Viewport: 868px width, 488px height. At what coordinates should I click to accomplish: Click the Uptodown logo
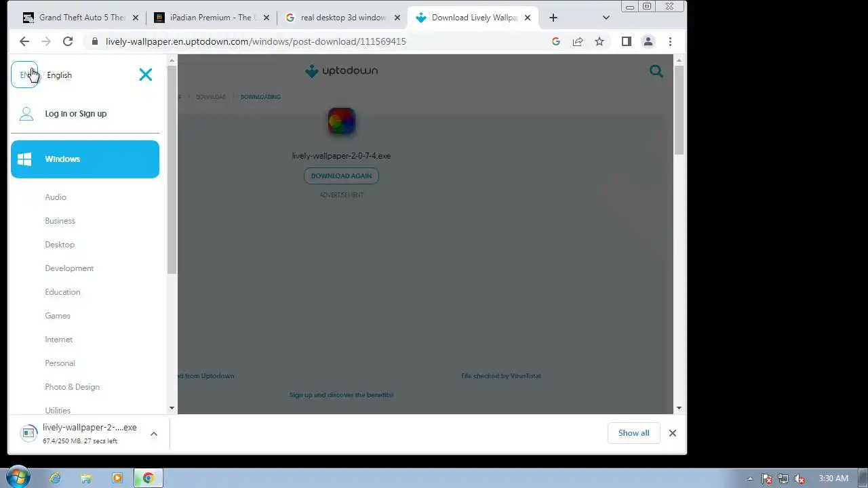pyautogui.click(x=341, y=71)
